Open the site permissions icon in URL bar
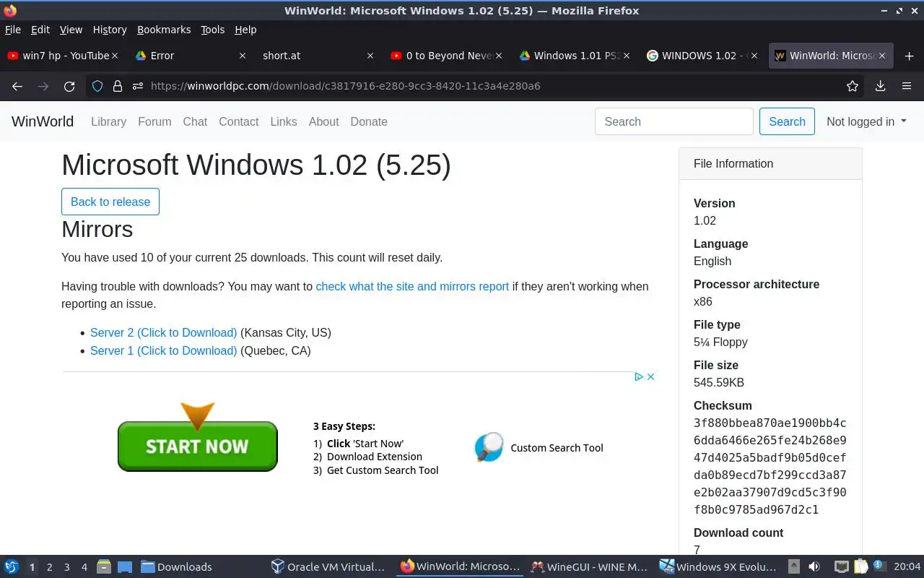The image size is (924, 578). [138, 86]
